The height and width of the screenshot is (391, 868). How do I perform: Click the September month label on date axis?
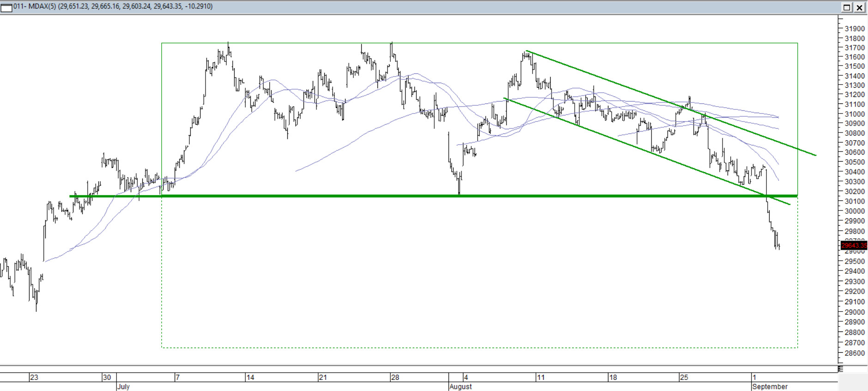pos(770,386)
